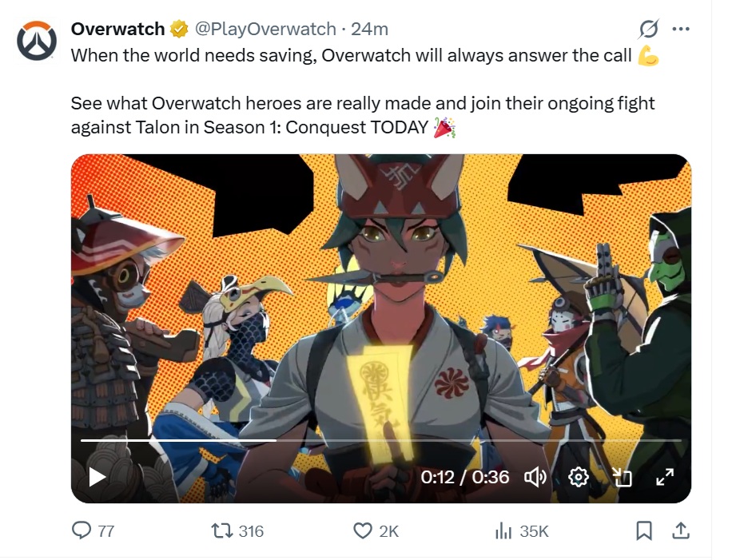Click the reply speech bubble icon
The height and width of the screenshot is (560, 736).
pyautogui.click(x=82, y=530)
